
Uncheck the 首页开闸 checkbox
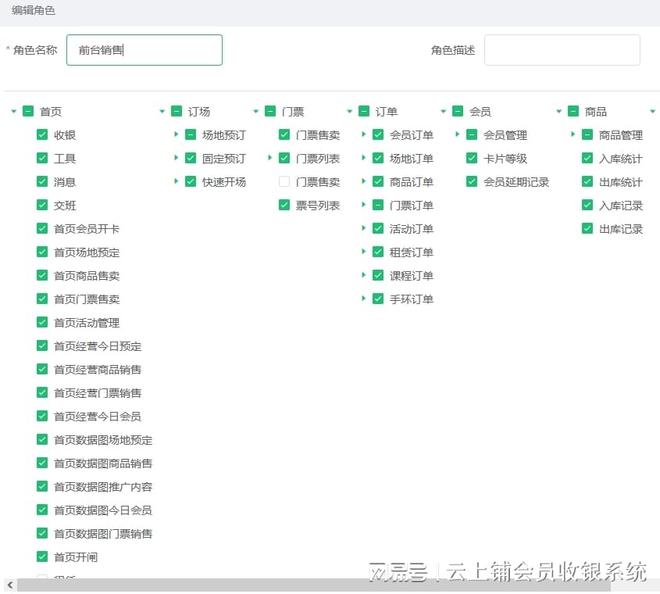(x=42, y=557)
